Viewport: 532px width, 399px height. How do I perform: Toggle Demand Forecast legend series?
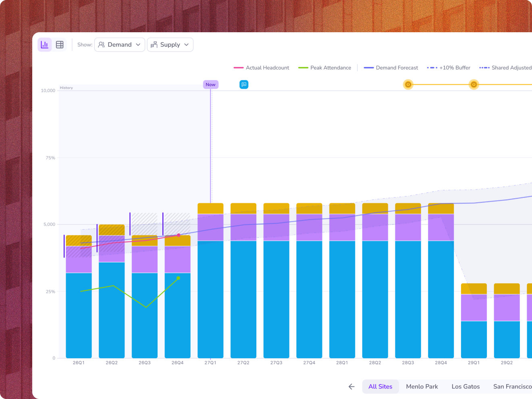click(x=391, y=68)
